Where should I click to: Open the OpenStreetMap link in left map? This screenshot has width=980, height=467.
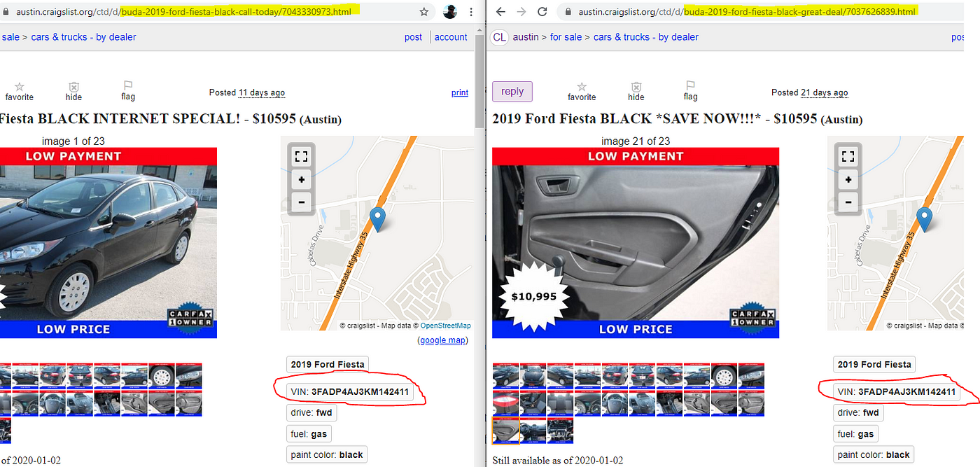pyautogui.click(x=445, y=326)
